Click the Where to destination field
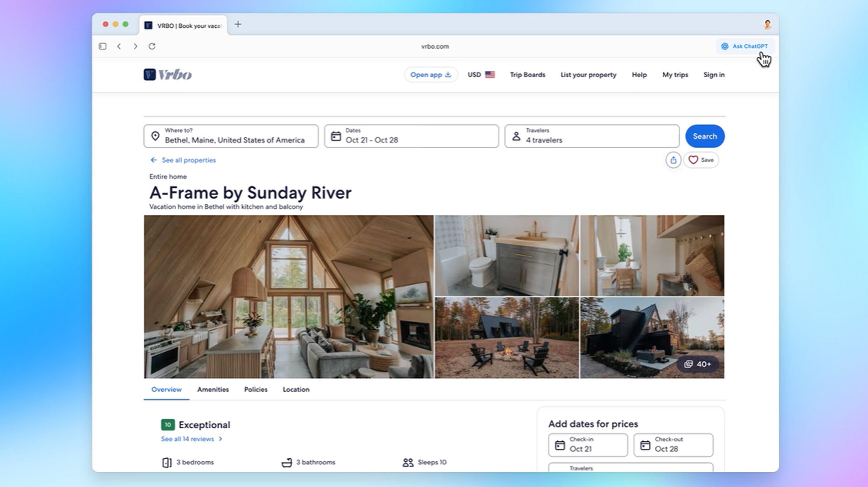Screen dimensions: 868x487 click(231, 136)
